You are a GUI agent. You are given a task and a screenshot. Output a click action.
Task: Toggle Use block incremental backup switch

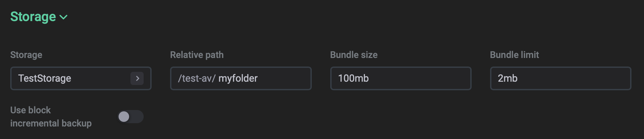(x=130, y=117)
